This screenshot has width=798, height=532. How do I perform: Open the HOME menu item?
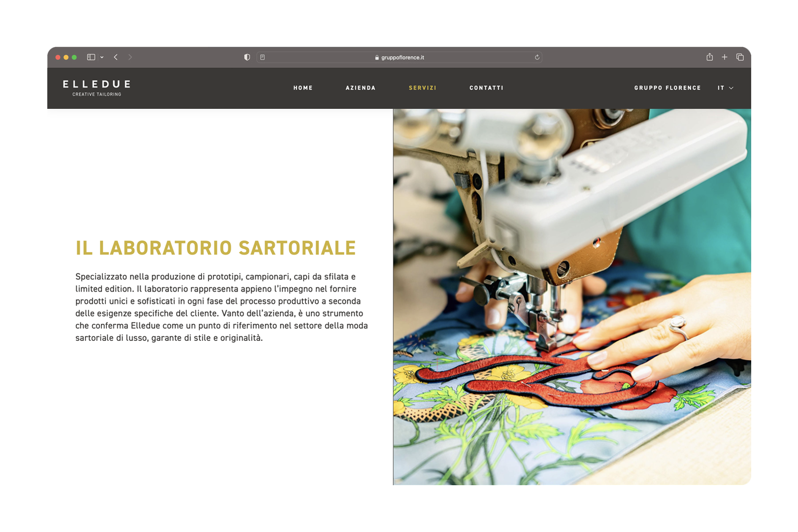point(303,88)
